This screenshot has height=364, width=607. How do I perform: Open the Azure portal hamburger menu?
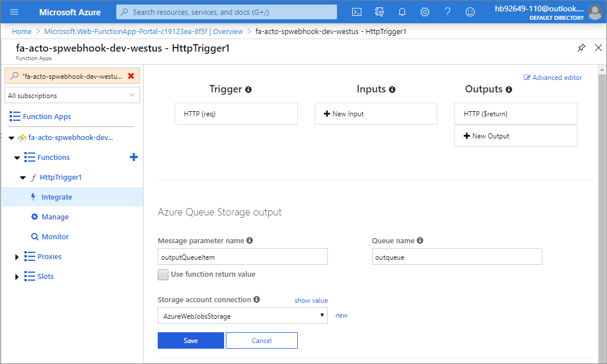pyautogui.click(x=14, y=12)
